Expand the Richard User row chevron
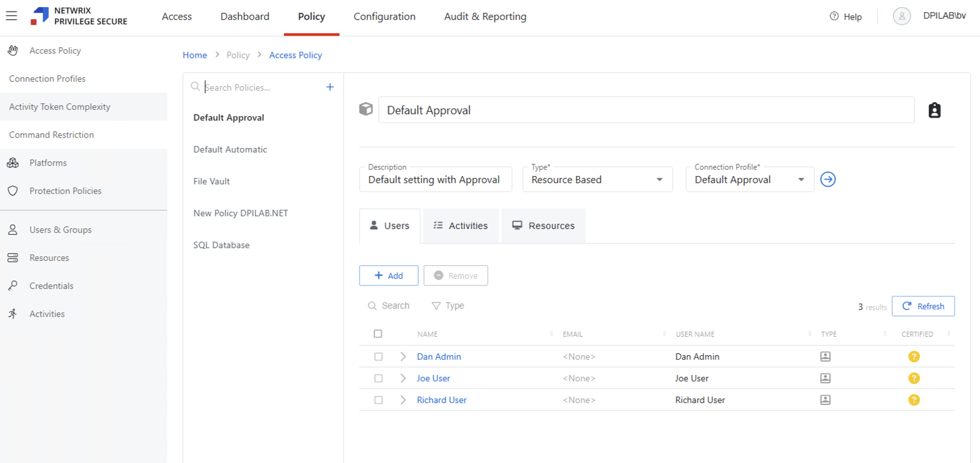Screen dimensions: 980x463 [x=402, y=400]
